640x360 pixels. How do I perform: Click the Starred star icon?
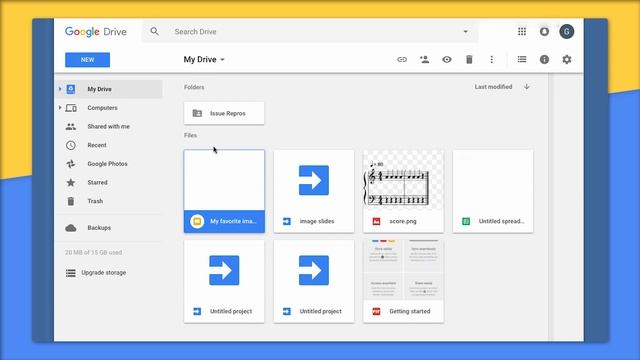point(71,182)
